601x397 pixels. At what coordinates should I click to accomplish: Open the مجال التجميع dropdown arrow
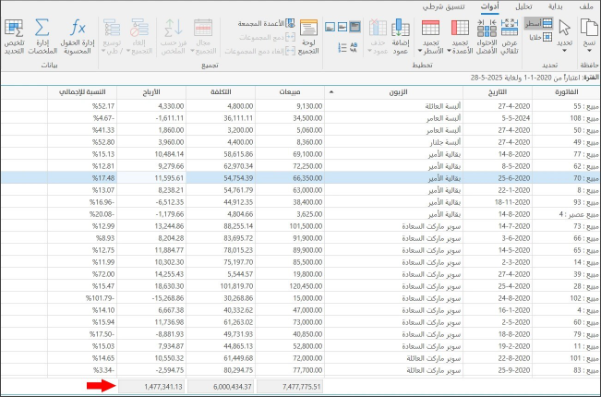click(x=193, y=51)
